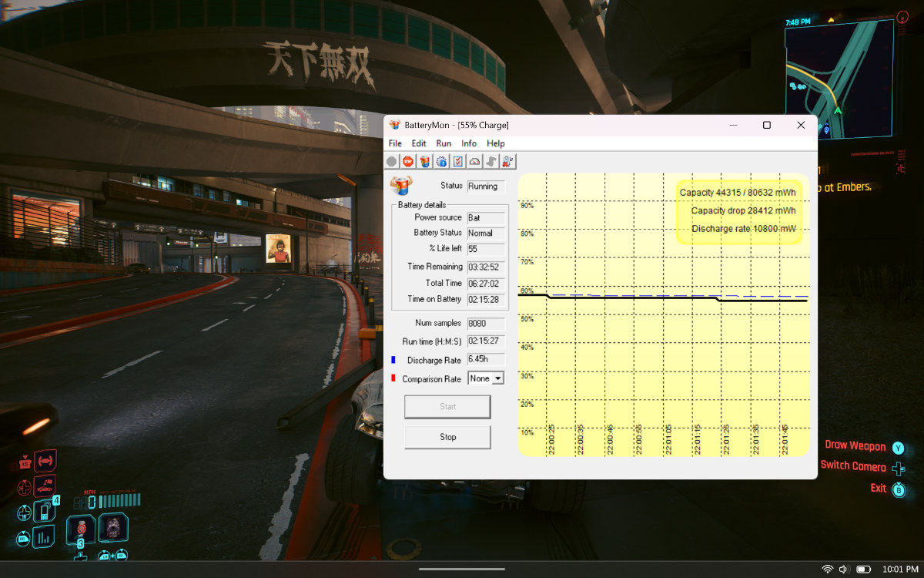
Task: Click the Num samples value 8080
Action: click(486, 324)
